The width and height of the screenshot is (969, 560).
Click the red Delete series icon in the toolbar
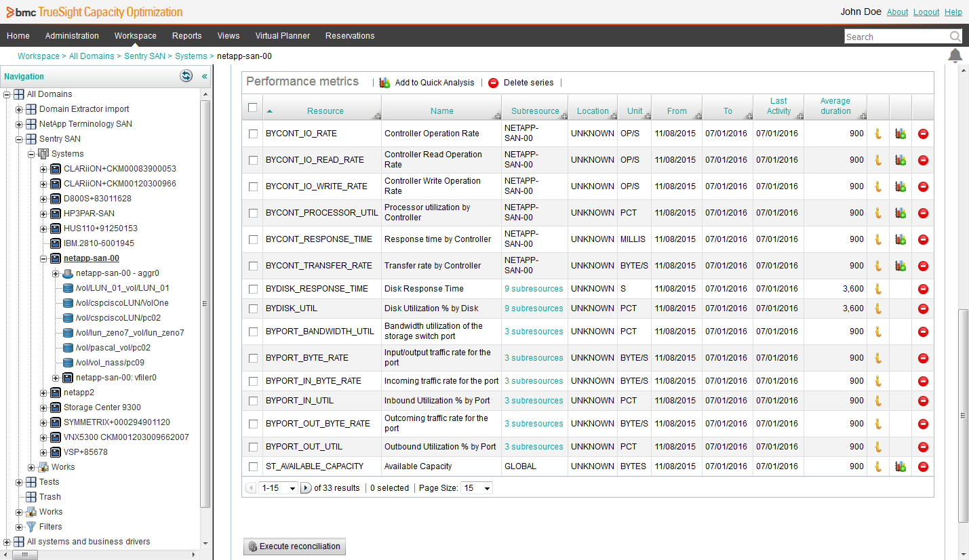click(494, 83)
